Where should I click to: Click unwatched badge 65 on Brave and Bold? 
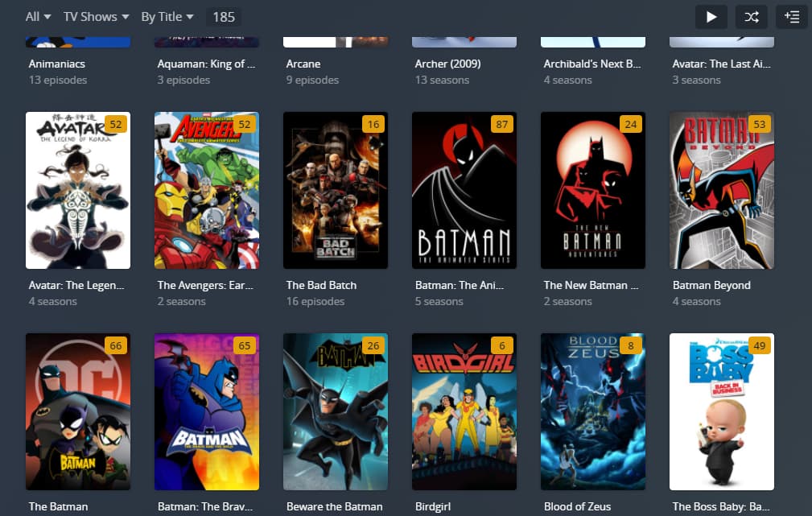[x=245, y=345]
